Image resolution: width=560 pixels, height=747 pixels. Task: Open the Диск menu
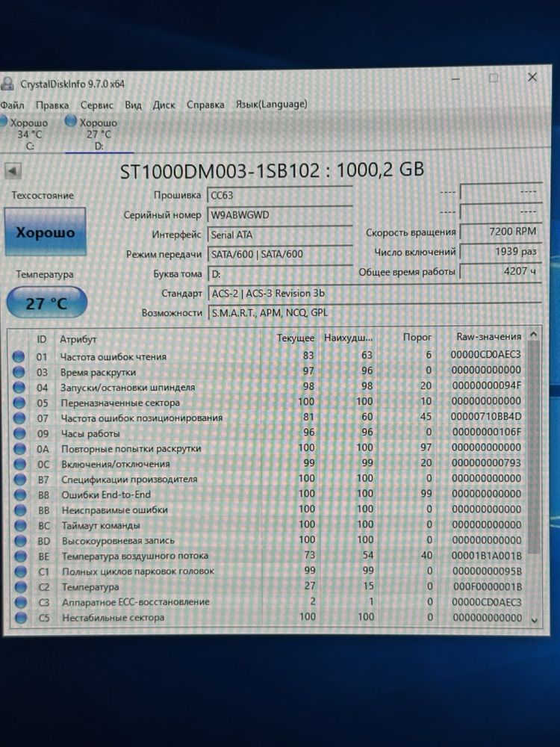tap(164, 105)
